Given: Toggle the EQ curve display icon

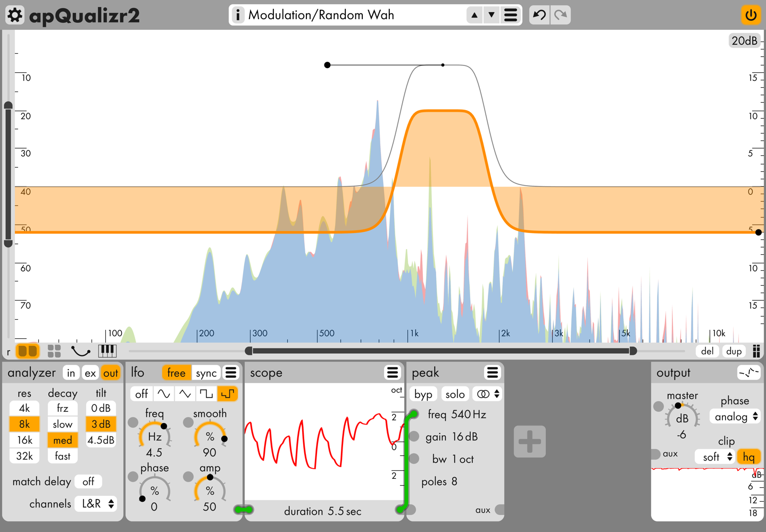Looking at the screenshot, I should 81,351.
